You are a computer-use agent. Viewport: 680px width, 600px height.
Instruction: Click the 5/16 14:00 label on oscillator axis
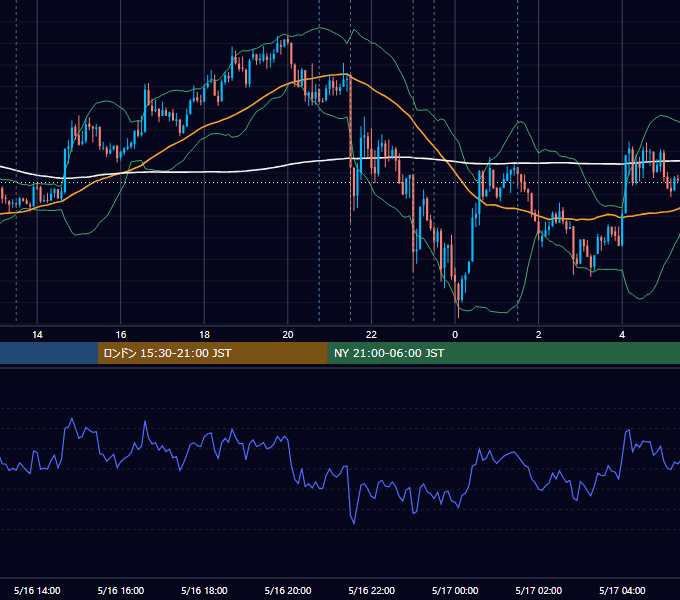pyautogui.click(x=37, y=590)
